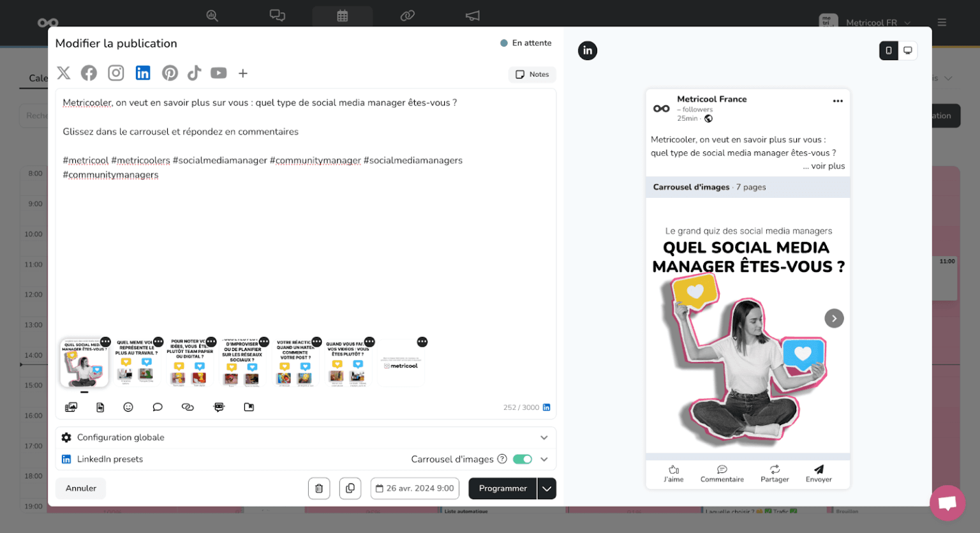
Task: Enable the Carrousel d'images toggle
Action: coord(523,459)
